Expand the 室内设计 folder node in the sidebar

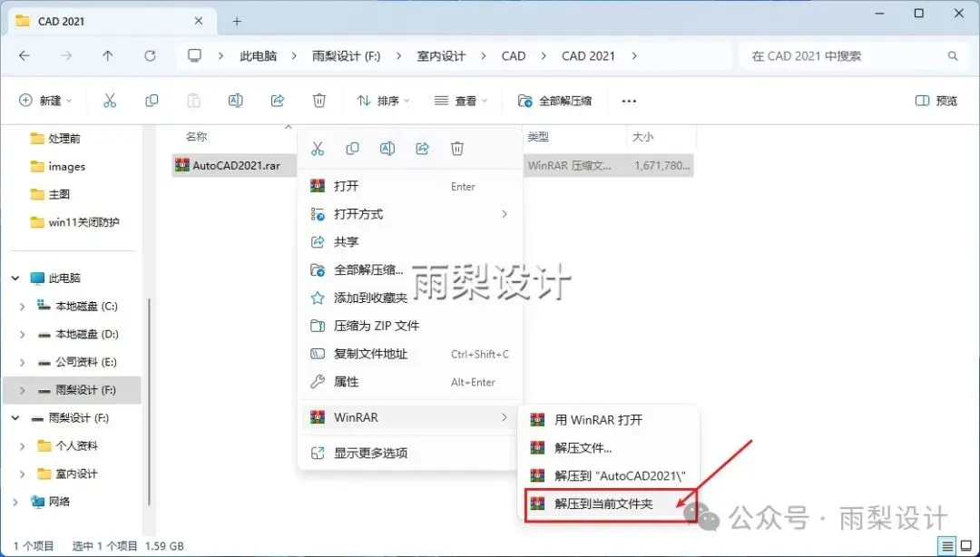pos(23,474)
